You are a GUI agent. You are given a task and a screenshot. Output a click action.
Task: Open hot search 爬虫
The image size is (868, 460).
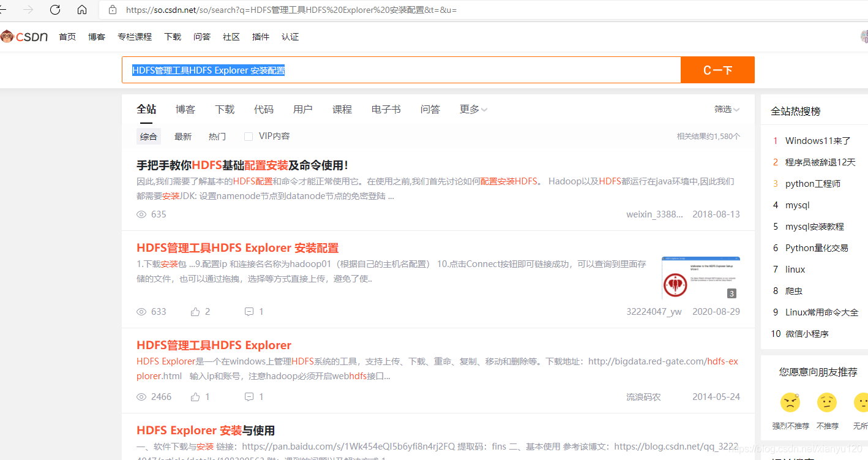(794, 291)
